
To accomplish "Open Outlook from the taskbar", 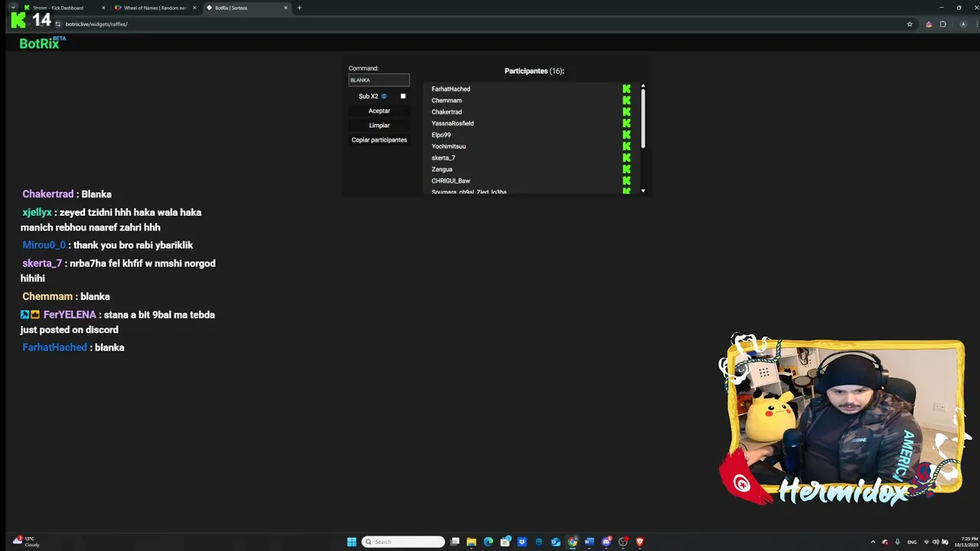I will [556, 542].
